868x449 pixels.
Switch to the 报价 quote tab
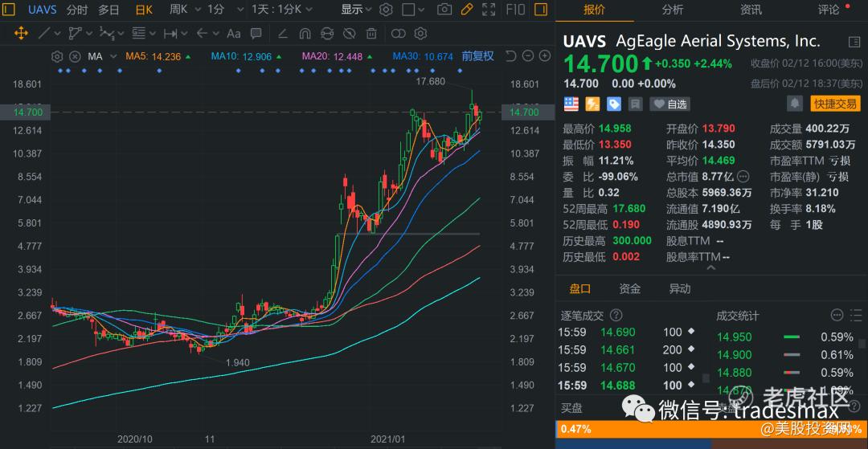(x=594, y=10)
